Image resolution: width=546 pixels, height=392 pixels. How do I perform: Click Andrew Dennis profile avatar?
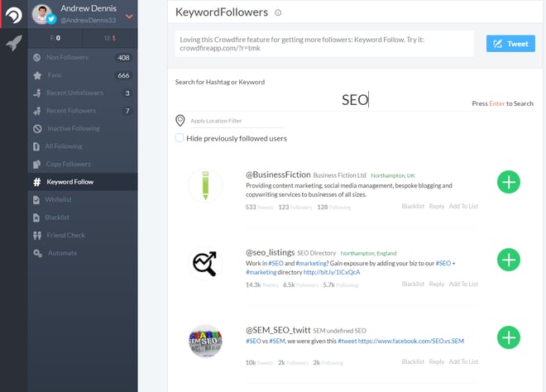pyautogui.click(x=42, y=15)
